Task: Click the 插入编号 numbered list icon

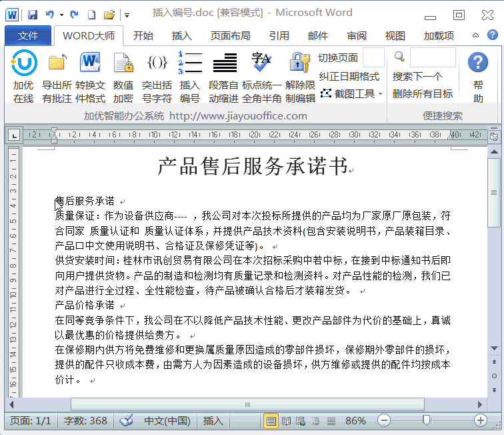Action: point(190,62)
